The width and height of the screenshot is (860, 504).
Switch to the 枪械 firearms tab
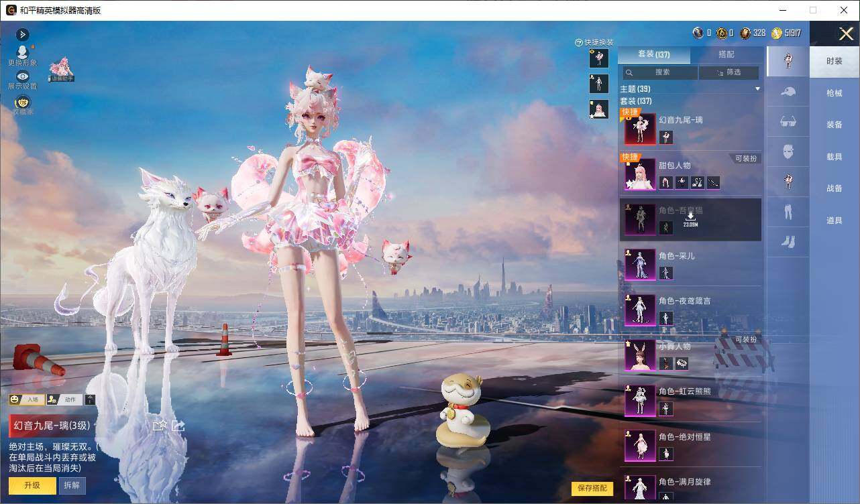pyautogui.click(x=835, y=93)
